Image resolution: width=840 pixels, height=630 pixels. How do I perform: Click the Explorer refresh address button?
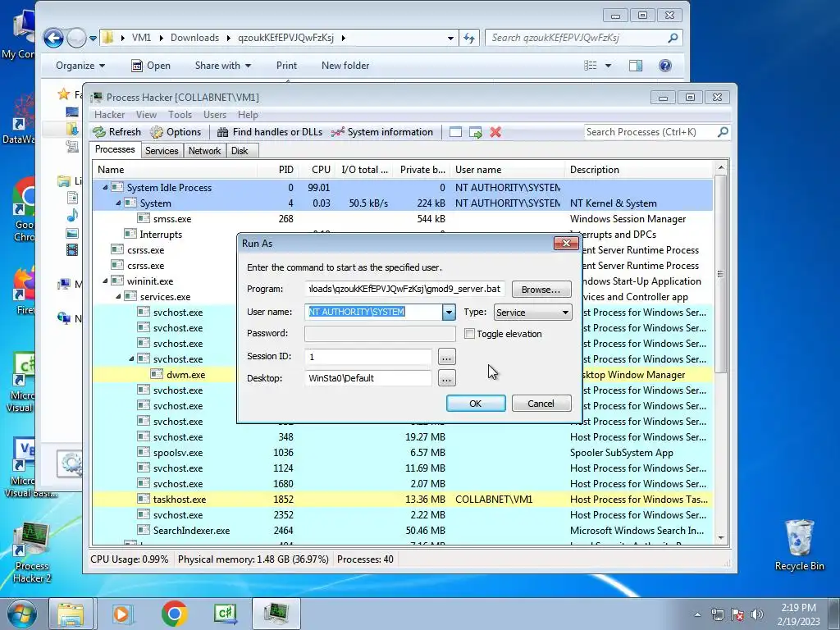pos(469,38)
